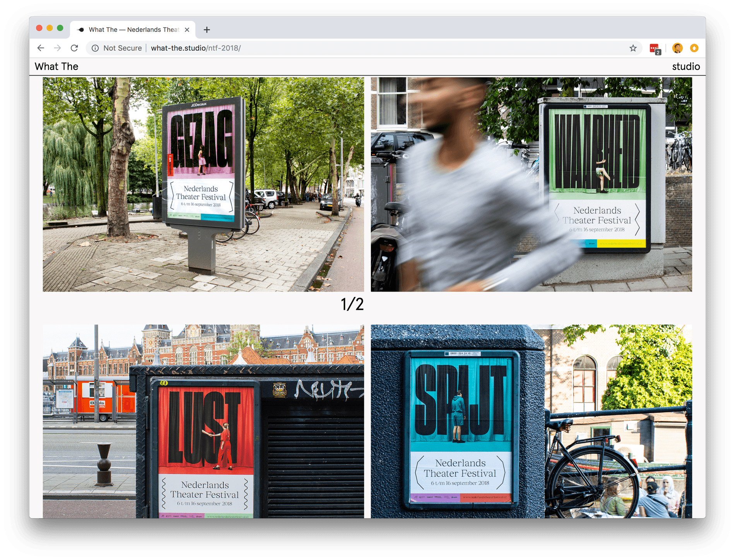Open the SPIJT poster photo

[531, 421]
